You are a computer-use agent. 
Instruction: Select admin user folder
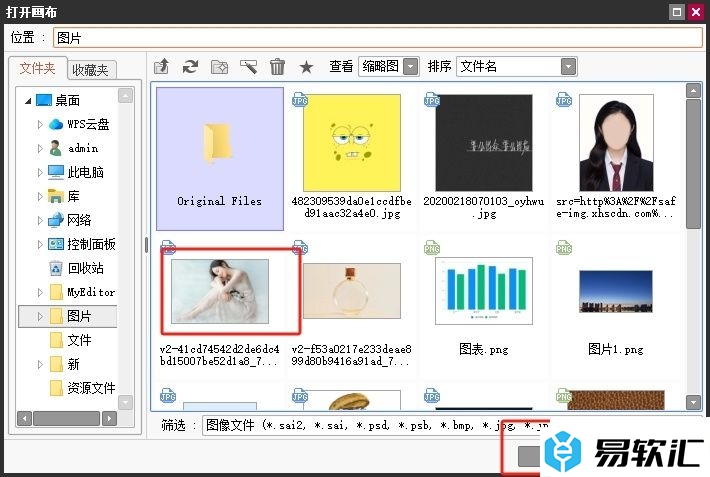point(73,148)
